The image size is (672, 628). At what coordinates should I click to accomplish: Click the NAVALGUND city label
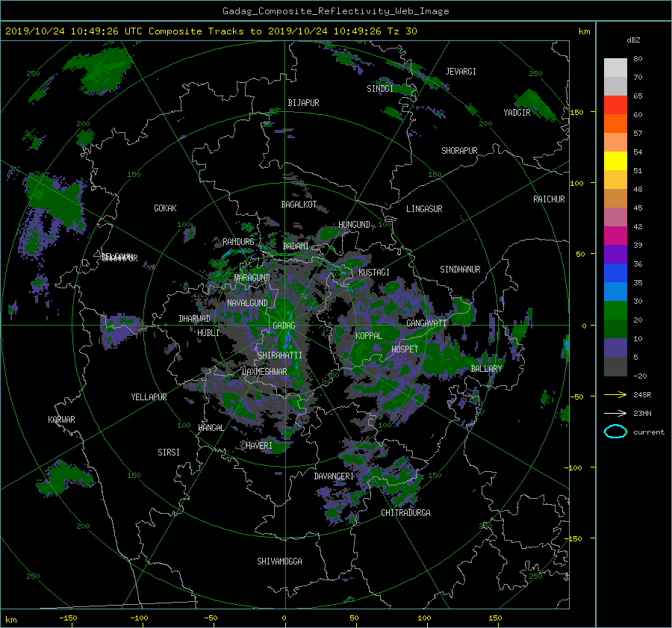point(247,303)
